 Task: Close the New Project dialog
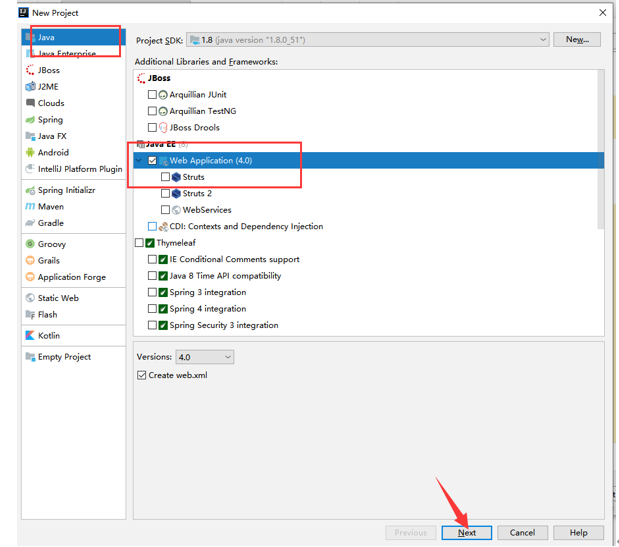[x=602, y=13]
